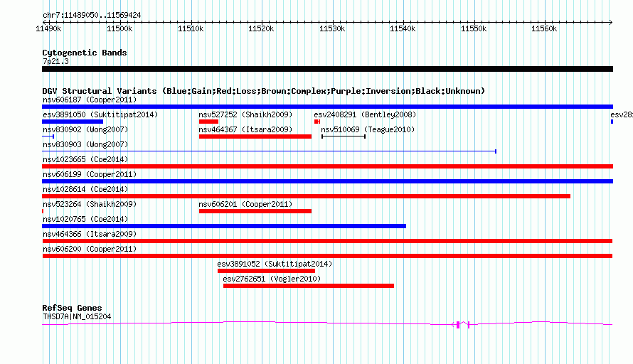Select the nsv464366 (Itsara2009) label
Screen dimensions: 633x364
[90, 234]
